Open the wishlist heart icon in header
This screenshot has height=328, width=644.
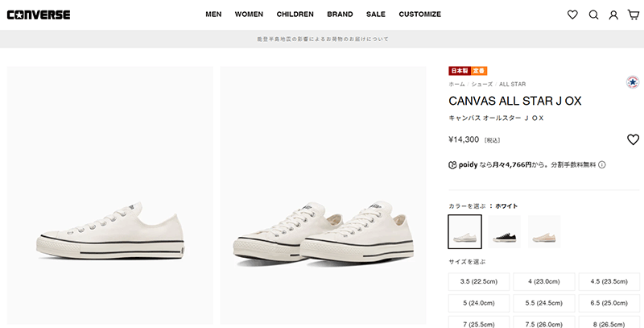(572, 15)
